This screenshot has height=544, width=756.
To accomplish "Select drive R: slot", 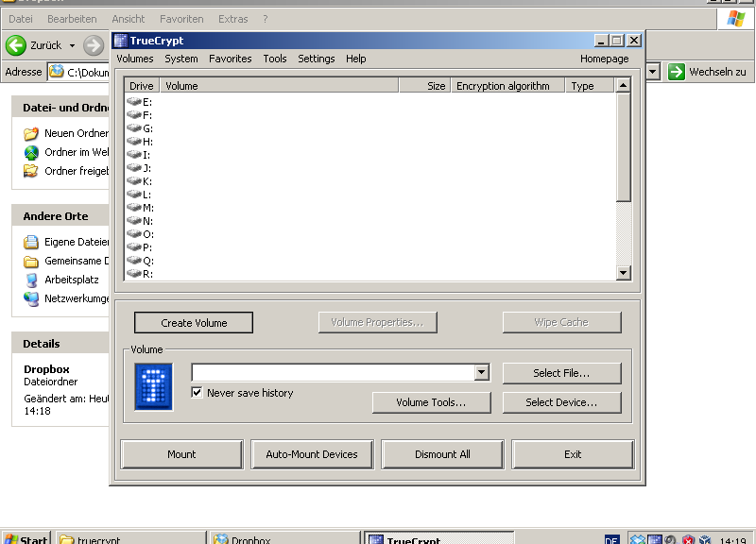I will click(140, 274).
